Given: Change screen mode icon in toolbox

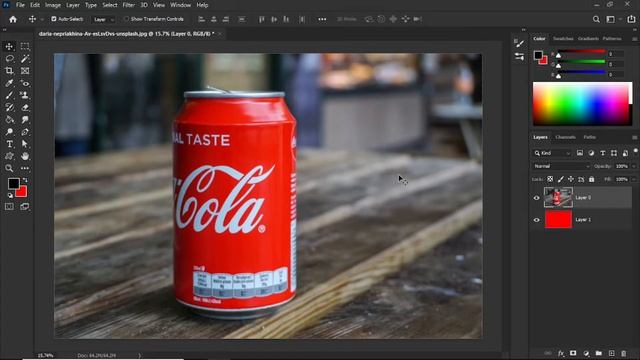Looking at the screenshot, I should (x=25, y=207).
